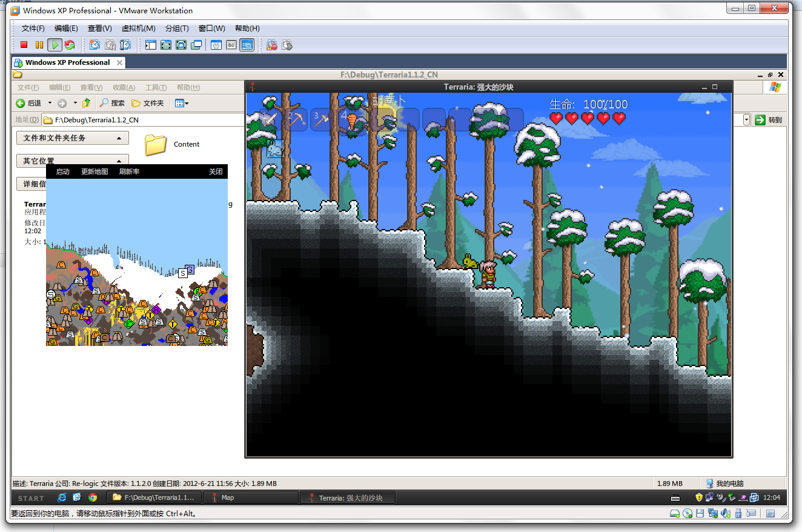
Task: Switch to the Map taskbar button
Action: coord(251,497)
